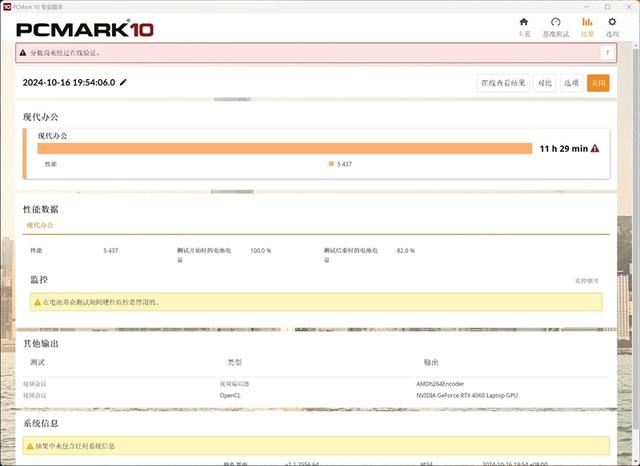Click the PCMARK 10 logo

[84, 29]
